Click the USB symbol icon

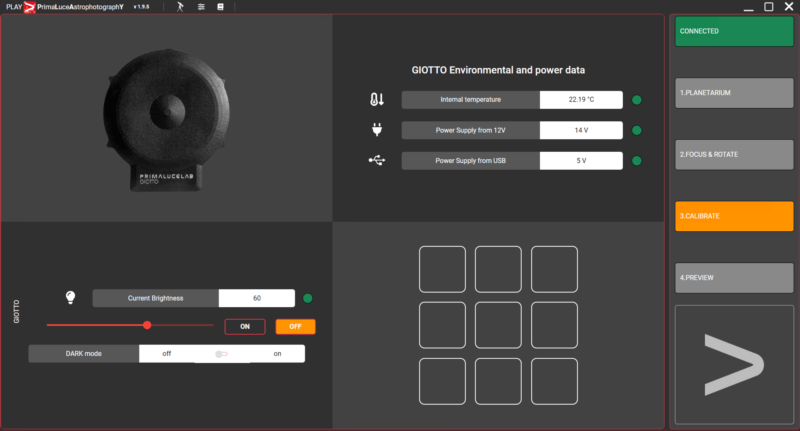(x=377, y=160)
